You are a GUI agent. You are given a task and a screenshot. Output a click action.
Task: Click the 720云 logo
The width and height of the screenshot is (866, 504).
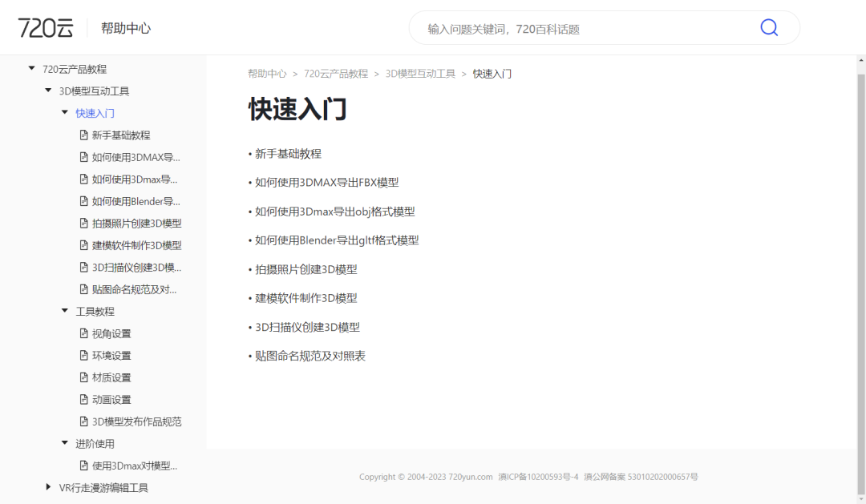click(46, 28)
